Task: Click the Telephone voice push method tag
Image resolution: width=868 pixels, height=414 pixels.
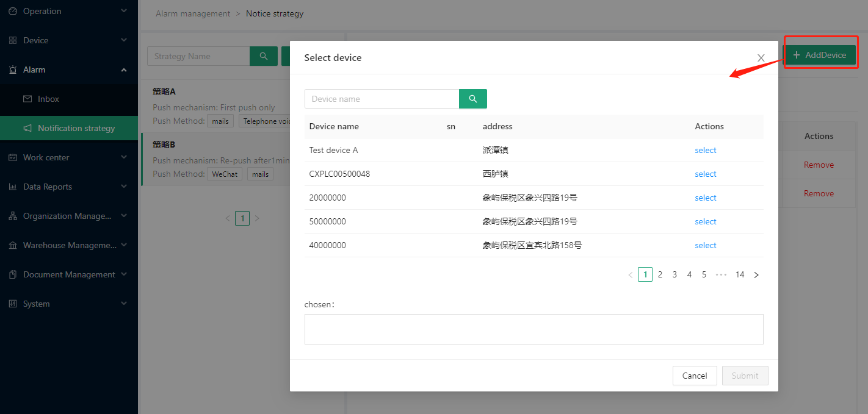Action: (264, 121)
